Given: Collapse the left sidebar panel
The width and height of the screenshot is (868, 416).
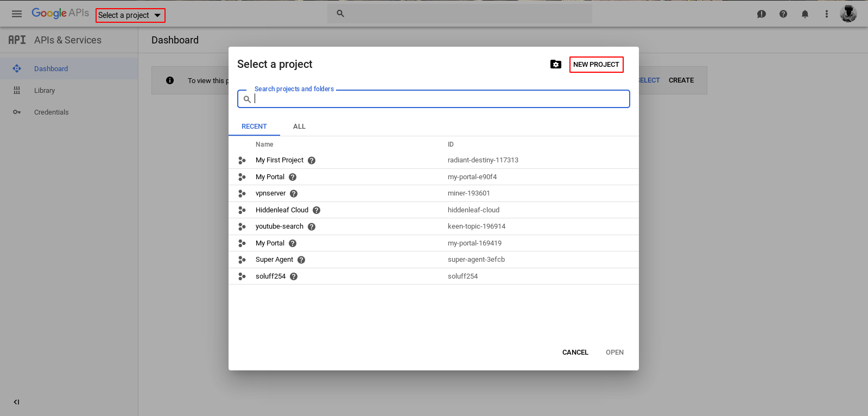Looking at the screenshot, I should point(16,402).
